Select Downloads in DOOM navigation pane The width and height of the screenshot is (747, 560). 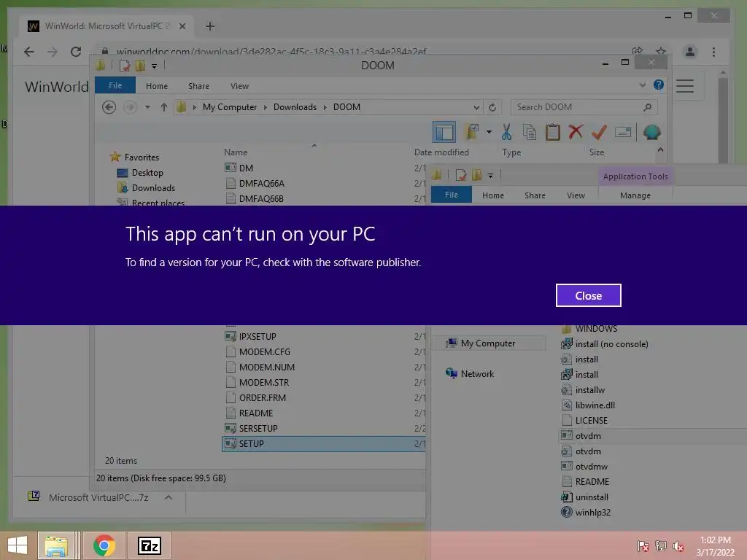[153, 187]
